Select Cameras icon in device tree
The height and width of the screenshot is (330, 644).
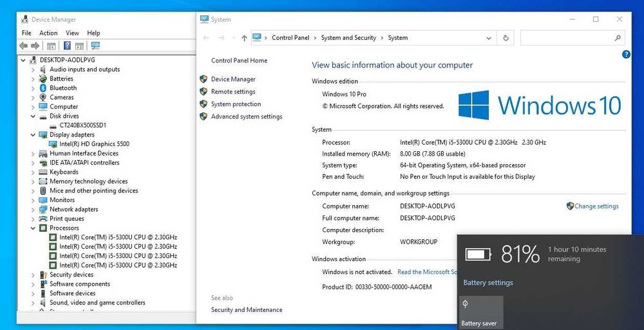coord(43,97)
